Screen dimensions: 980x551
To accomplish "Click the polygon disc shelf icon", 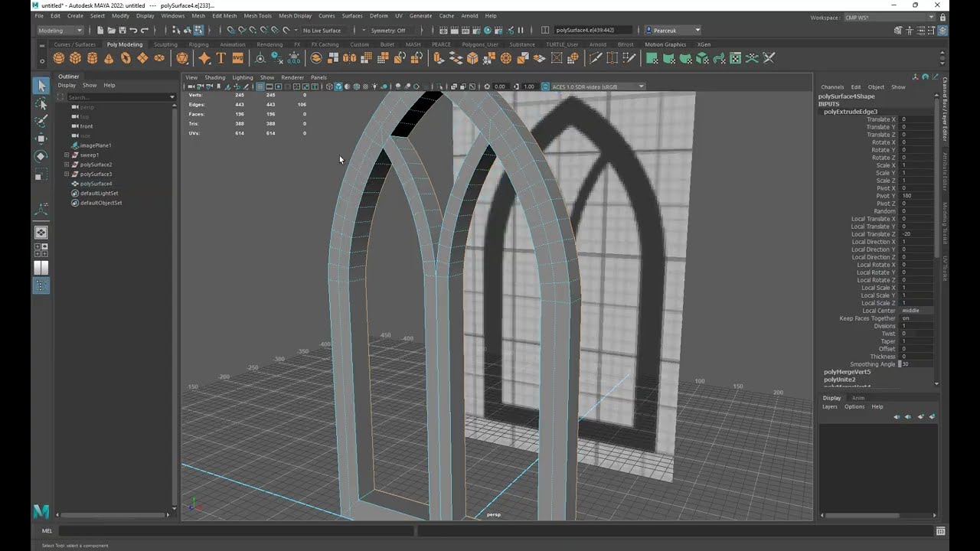I will 159,58.
